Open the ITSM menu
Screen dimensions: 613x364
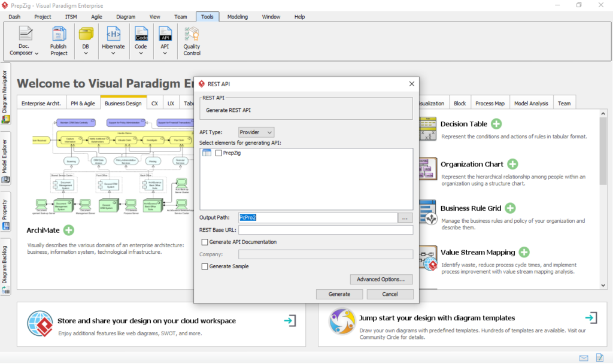click(71, 17)
